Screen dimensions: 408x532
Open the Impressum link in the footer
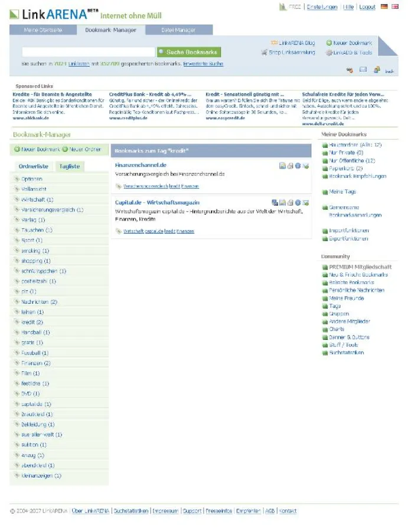click(x=165, y=511)
